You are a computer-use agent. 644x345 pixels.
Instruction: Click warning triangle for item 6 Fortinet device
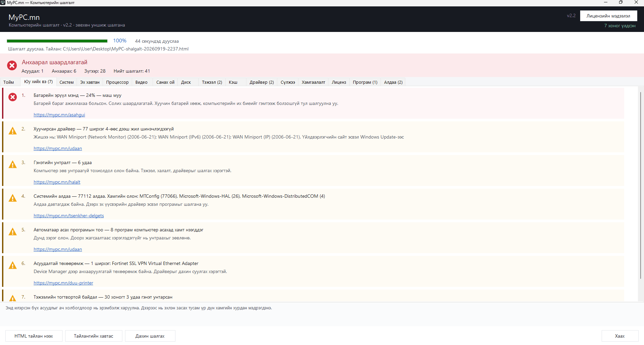pos(13,265)
